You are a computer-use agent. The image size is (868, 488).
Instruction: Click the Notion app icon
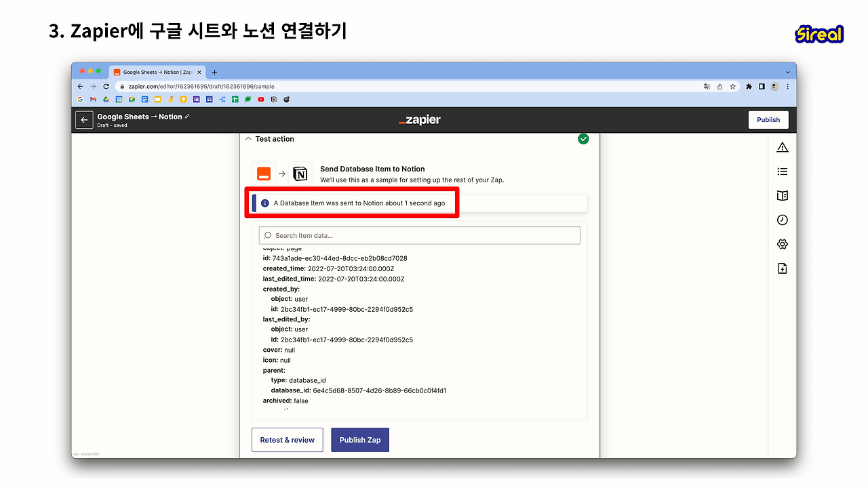300,174
